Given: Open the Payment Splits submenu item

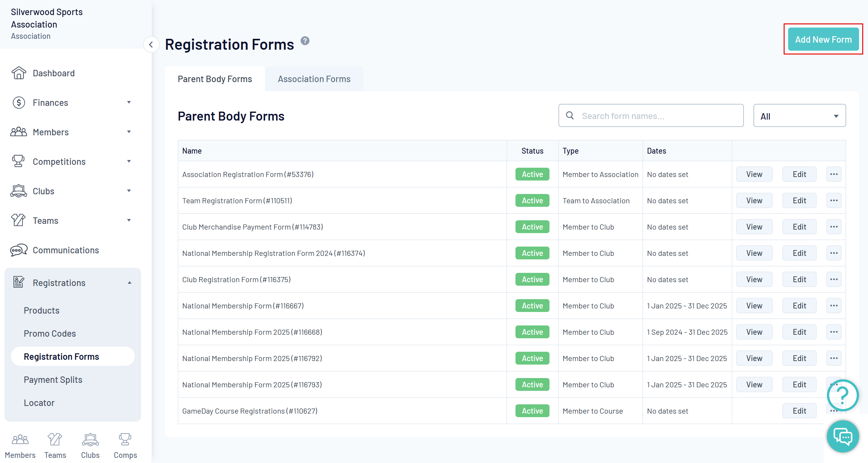Looking at the screenshot, I should coord(53,380).
